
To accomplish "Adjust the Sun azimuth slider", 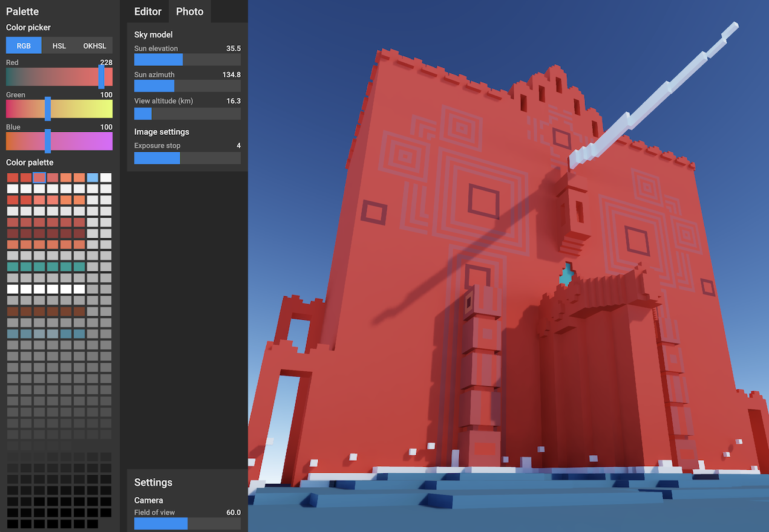I will point(188,86).
